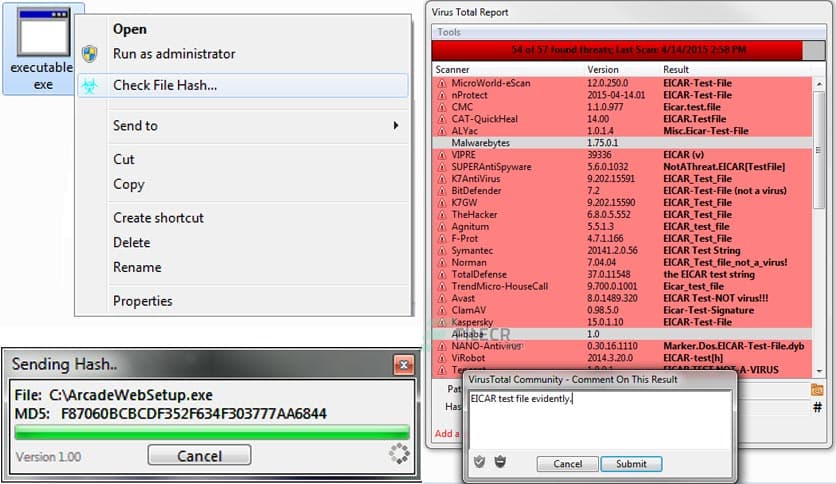
Task: Click the hash symbol icon in report window
Action: 817,407
